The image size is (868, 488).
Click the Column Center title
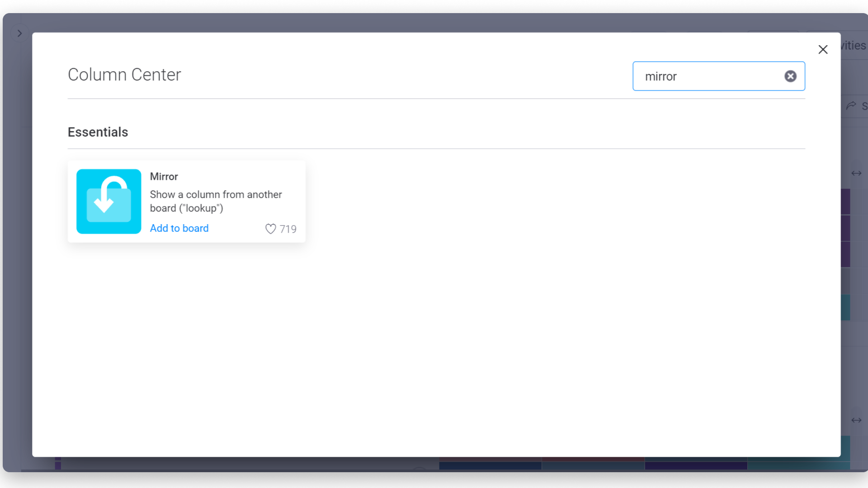coord(124,75)
